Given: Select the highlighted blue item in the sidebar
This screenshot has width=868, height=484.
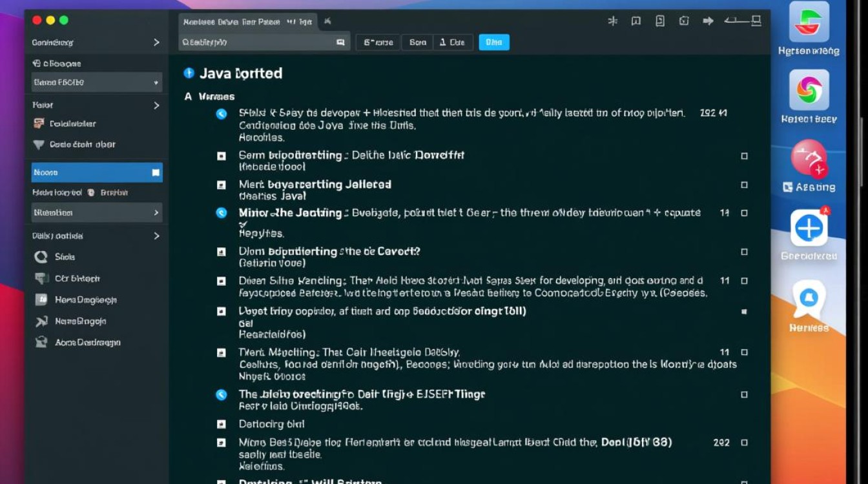Looking at the screenshot, I should pos(90,173).
